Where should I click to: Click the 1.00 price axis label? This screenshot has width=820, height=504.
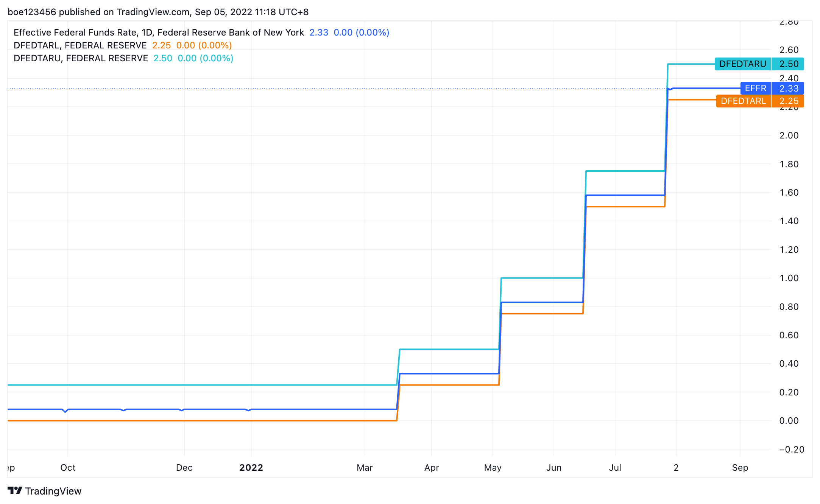pyautogui.click(x=789, y=278)
